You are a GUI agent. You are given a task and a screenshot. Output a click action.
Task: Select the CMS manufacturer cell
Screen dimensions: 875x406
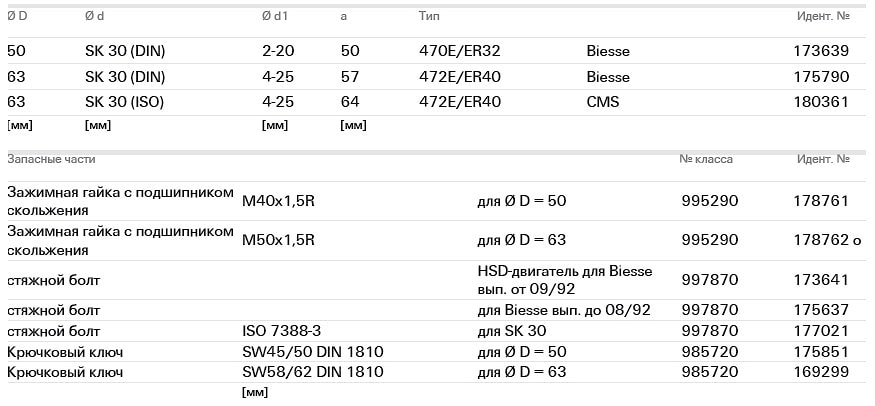pos(603,102)
